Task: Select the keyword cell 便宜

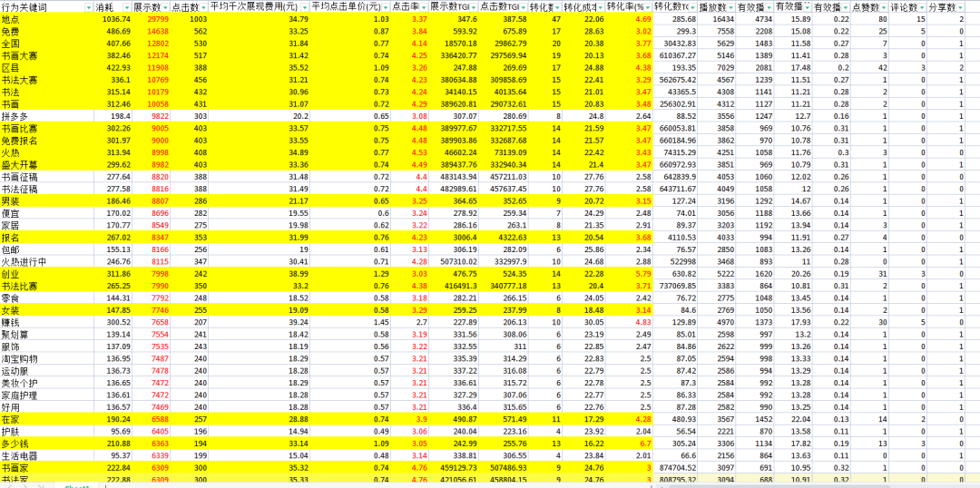Action: coord(47,213)
